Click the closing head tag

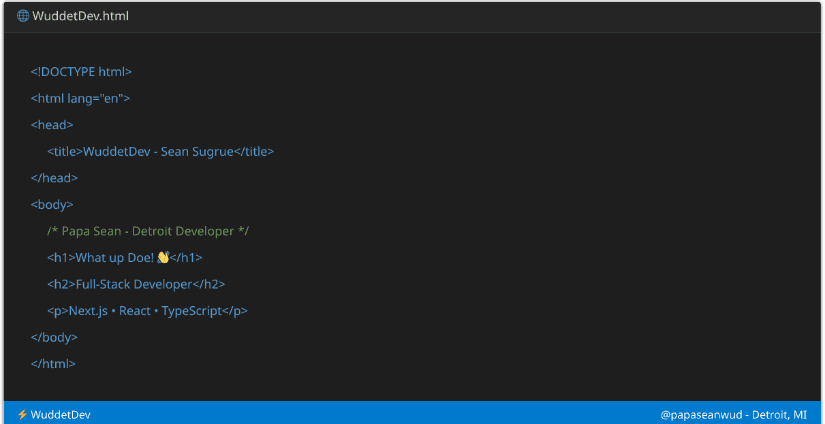point(54,178)
